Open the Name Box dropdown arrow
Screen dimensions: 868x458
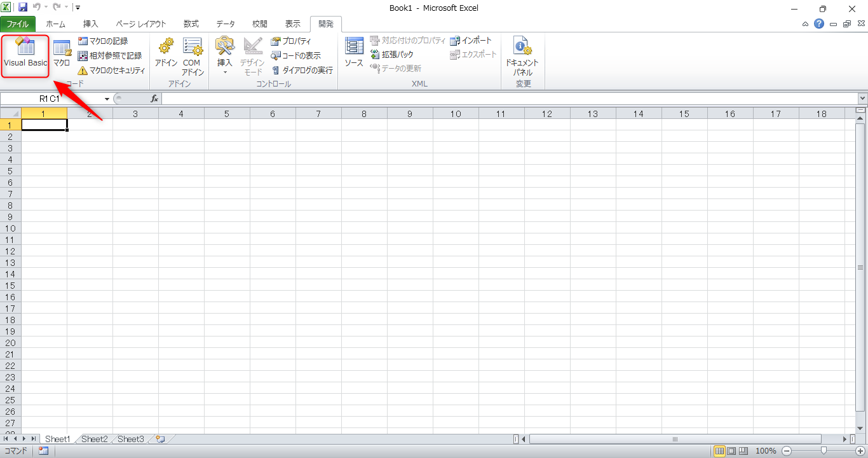(x=107, y=99)
